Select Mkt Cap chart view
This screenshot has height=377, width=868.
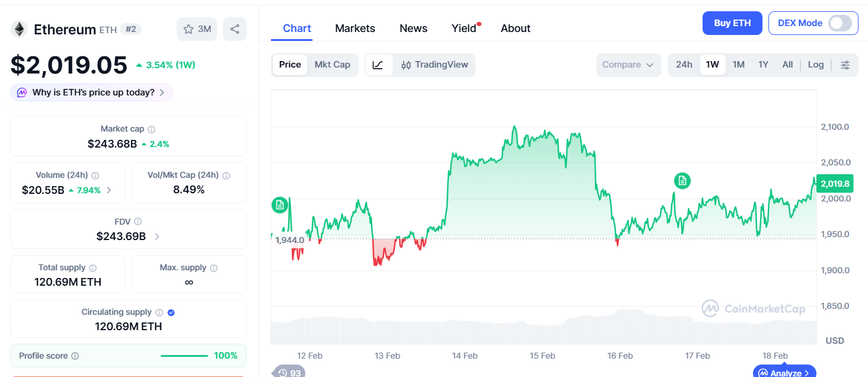pyautogui.click(x=332, y=65)
